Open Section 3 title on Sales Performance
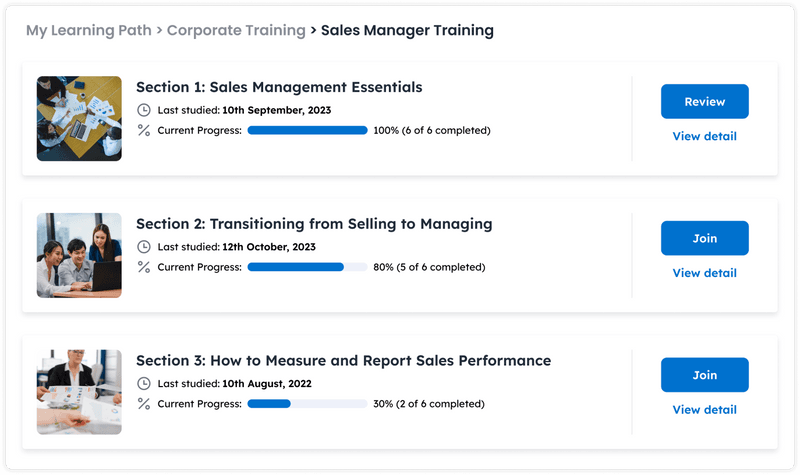The height and width of the screenshot is (475, 800). 343,360
